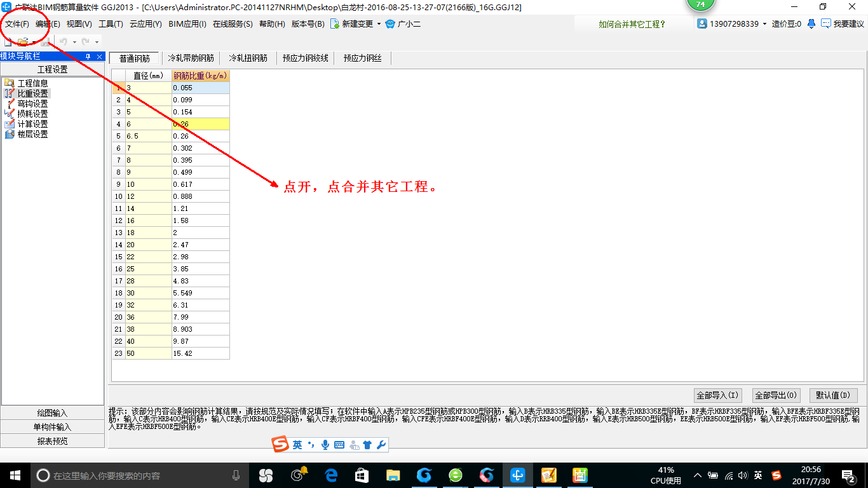Click the Sogou microphone voice input icon

(325, 445)
